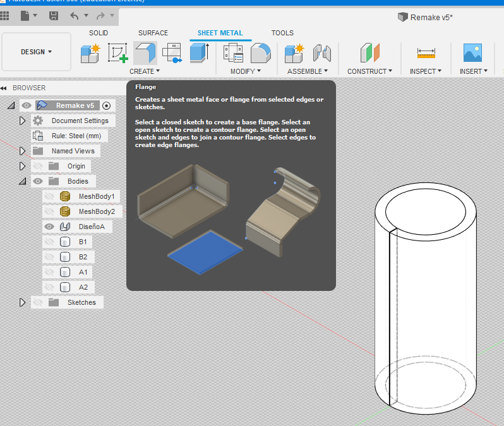504x426 pixels.
Task: Open the DESIGN workspace dropdown
Action: [x=36, y=52]
